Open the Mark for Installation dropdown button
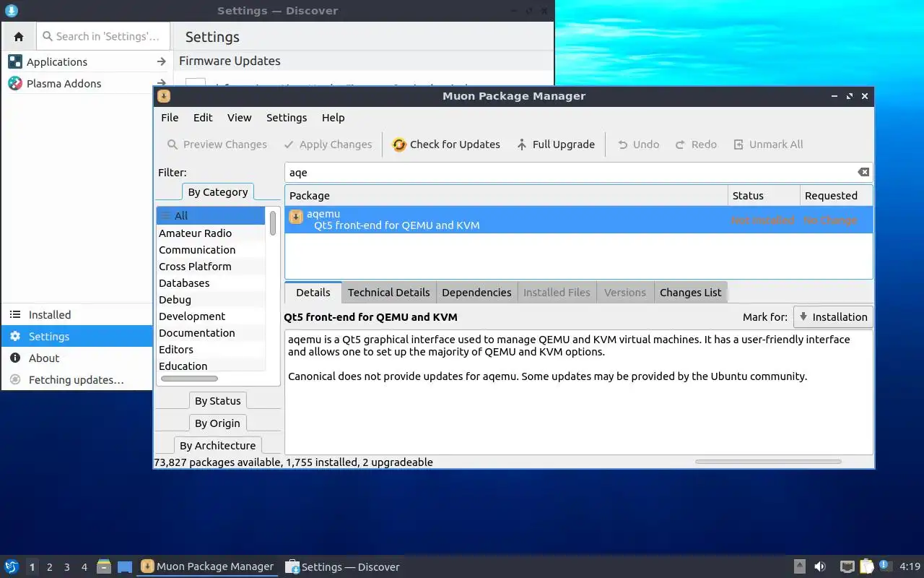The image size is (924, 578). pos(833,317)
